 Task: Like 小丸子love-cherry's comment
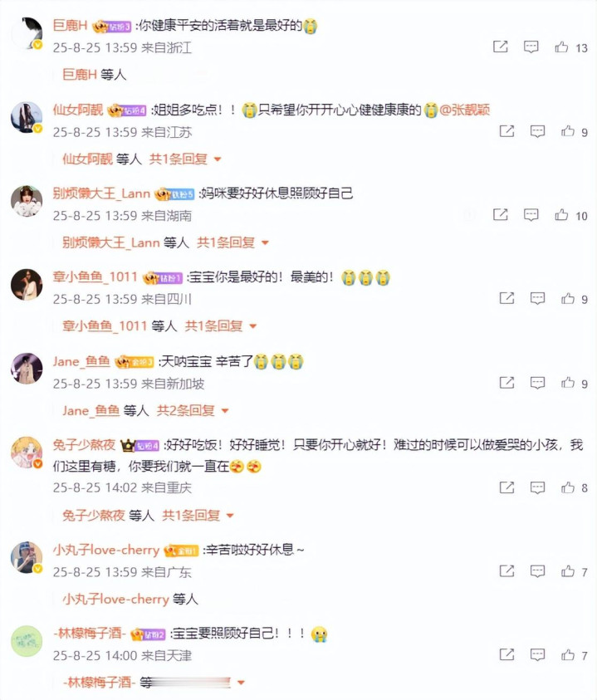(x=568, y=571)
